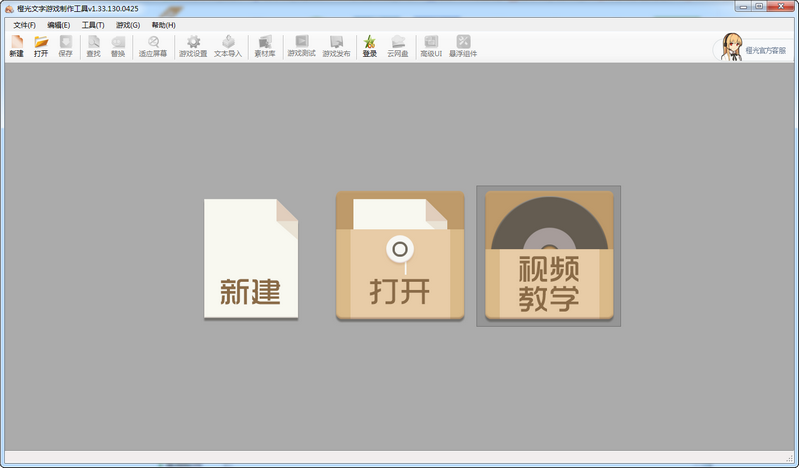Minimize the application window
This screenshot has height=468, width=799.
pyautogui.click(x=743, y=7)
